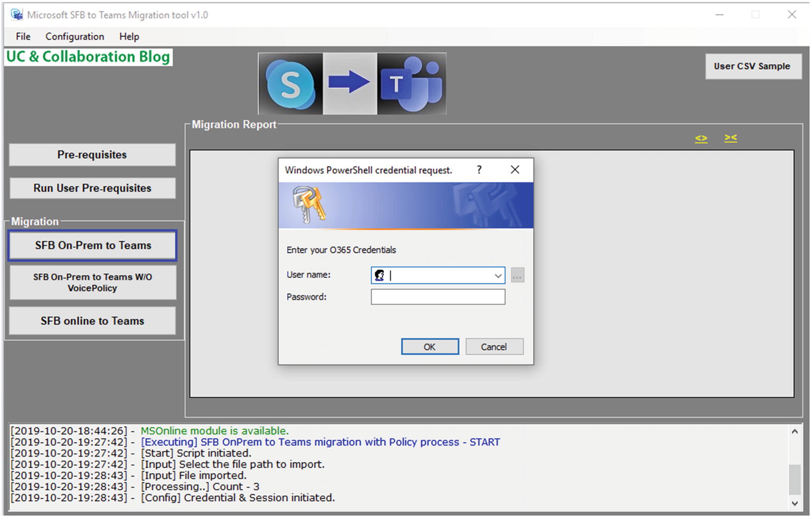
Task: Minimize the migration tool window
Action: coord(719,15)
